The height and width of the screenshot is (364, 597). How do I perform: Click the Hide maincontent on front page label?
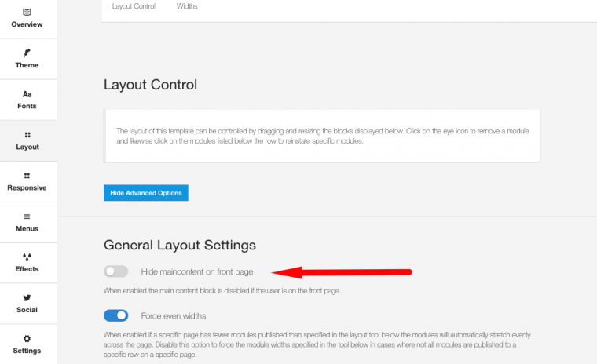tap(196, 271)
